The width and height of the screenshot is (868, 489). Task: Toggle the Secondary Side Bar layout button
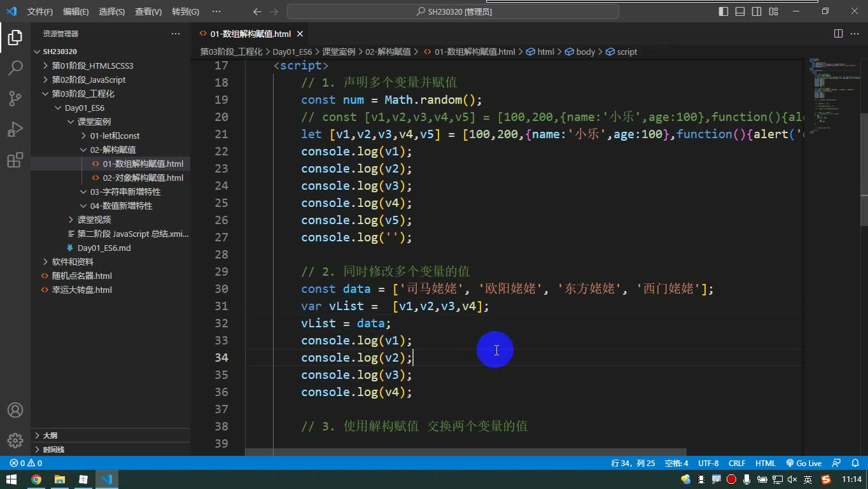point(757,11)
